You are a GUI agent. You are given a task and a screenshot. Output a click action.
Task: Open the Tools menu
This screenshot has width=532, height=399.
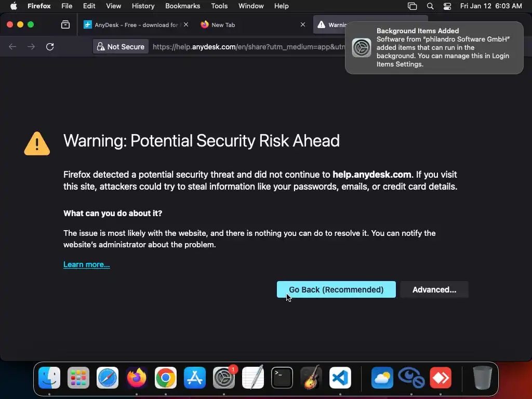(219, 6)
